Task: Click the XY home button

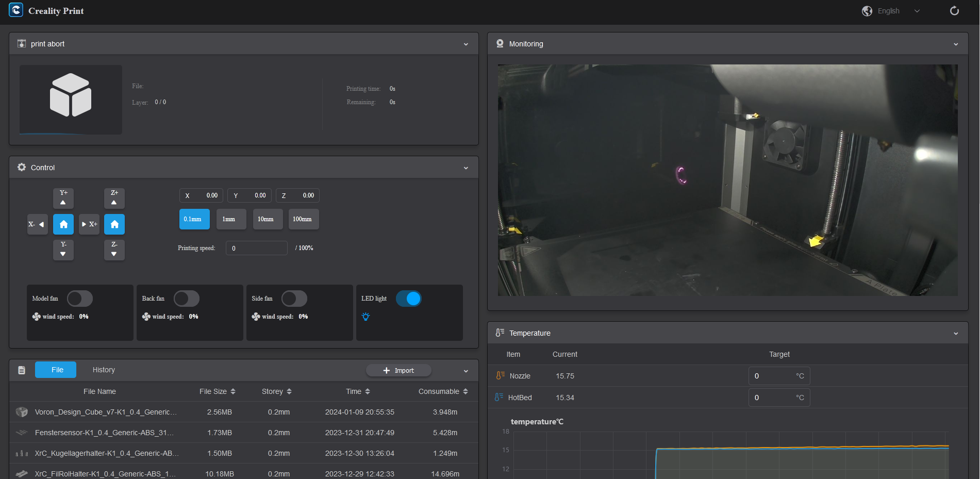Action: 63,224
